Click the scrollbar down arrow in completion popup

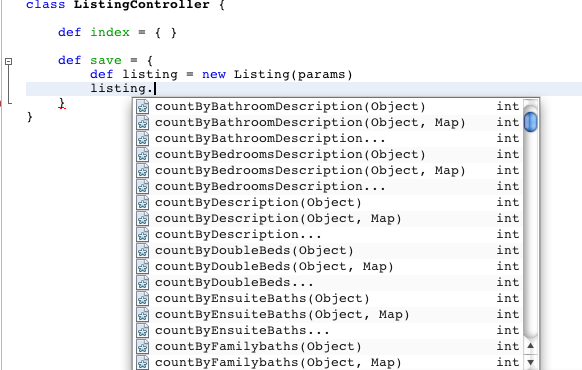point(530,362)
